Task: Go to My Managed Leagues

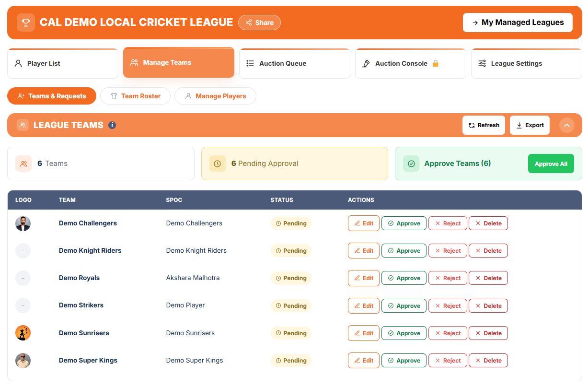Action: 518,23
